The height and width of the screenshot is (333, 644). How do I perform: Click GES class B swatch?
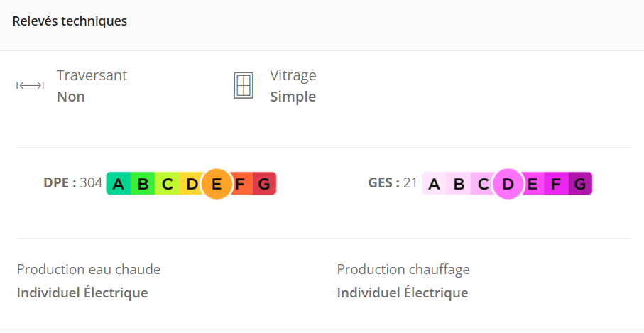(x=459, y=185)
